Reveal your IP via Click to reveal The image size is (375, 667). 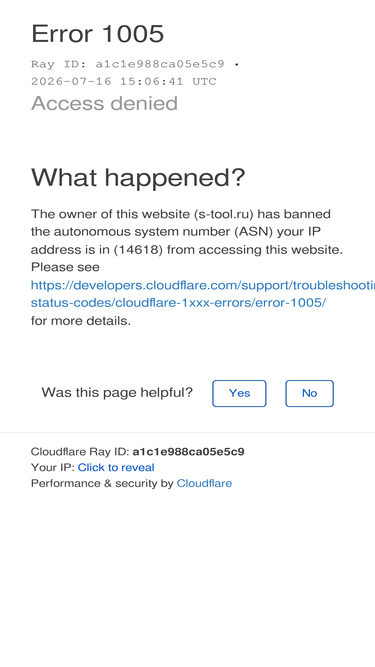pos(116,467)
